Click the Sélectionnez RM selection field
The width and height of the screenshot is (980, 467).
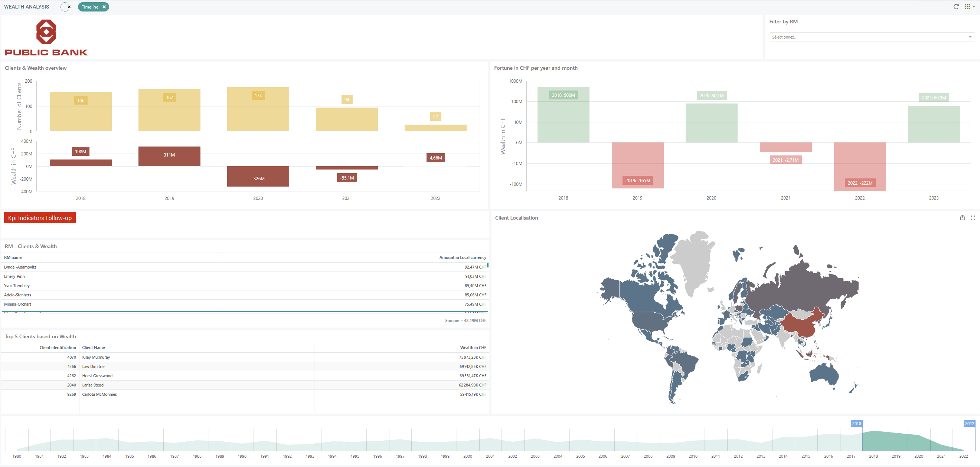[872, 37]
